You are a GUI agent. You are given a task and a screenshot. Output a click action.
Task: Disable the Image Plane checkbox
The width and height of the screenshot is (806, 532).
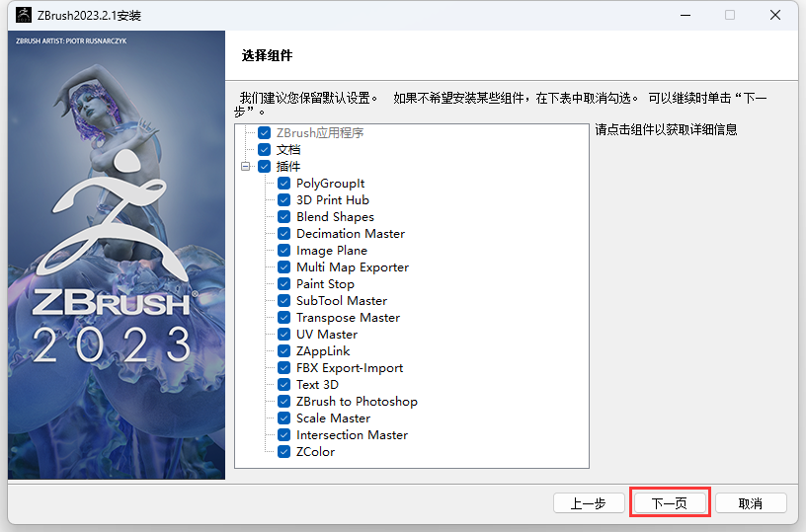coord(283,250)
